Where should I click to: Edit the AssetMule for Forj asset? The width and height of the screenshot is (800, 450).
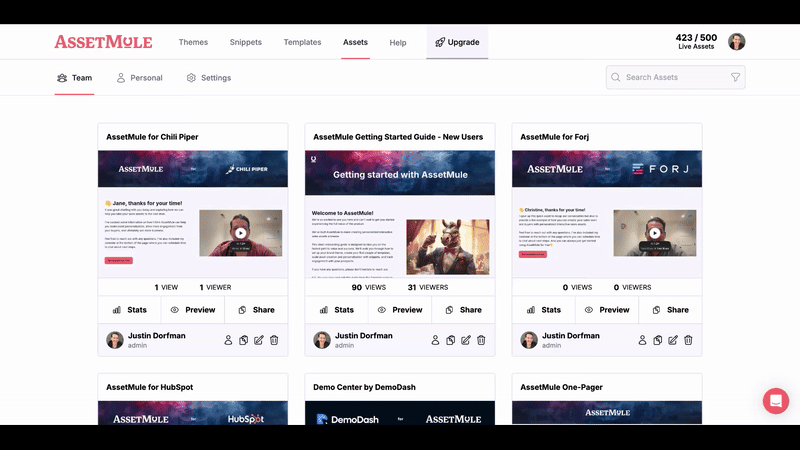(673, 340)
